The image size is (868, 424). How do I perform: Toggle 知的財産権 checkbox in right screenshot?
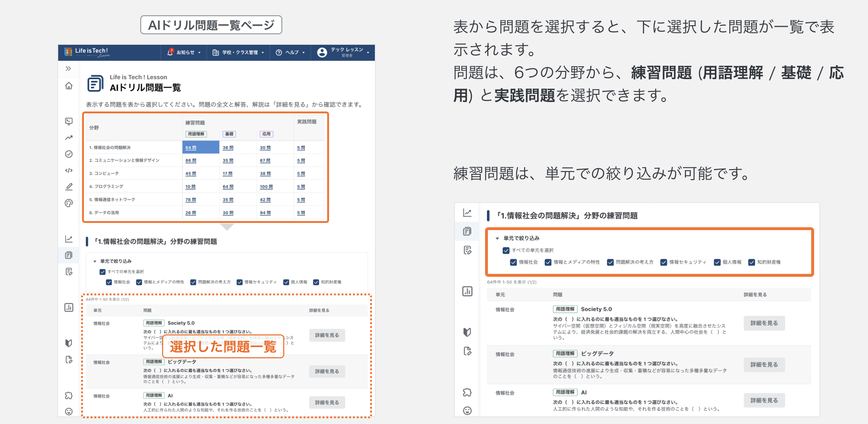click(752, 262)
